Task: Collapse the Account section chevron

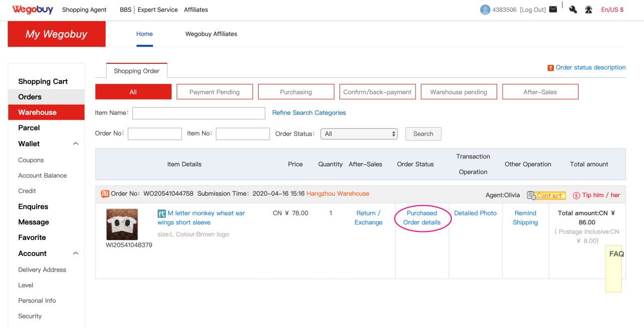Action: click(75, 253)
